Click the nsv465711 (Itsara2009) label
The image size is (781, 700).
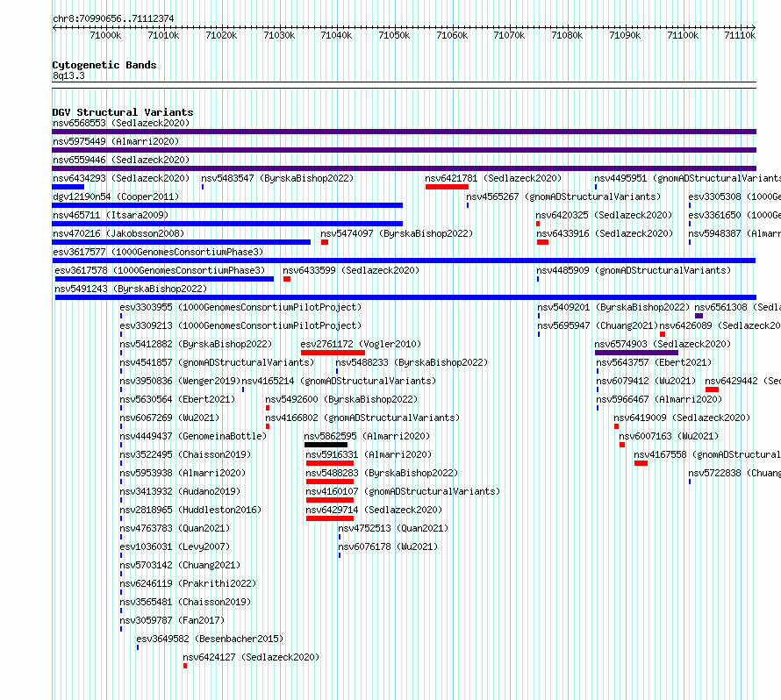(x=111, y=215)
